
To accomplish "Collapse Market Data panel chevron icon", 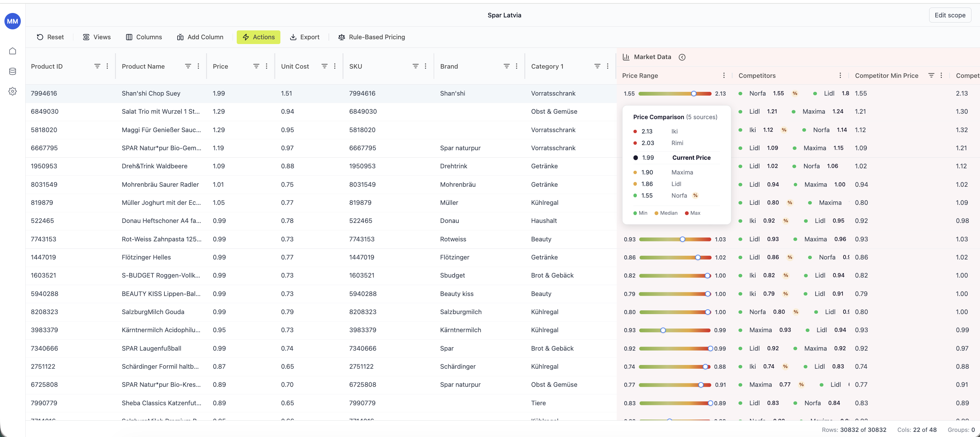I will pyautogui.click(x=682, y=57).
